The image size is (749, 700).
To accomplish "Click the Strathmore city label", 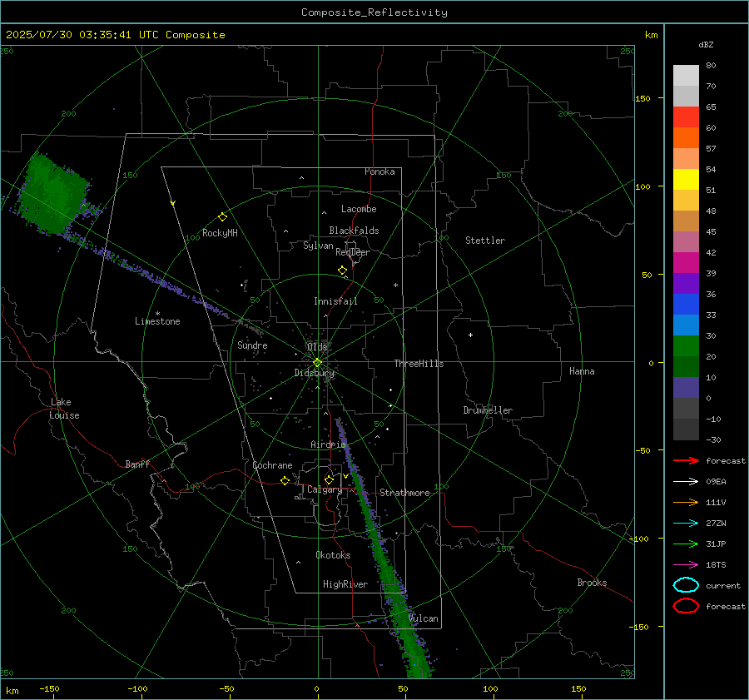I will [x=404, y=493].
